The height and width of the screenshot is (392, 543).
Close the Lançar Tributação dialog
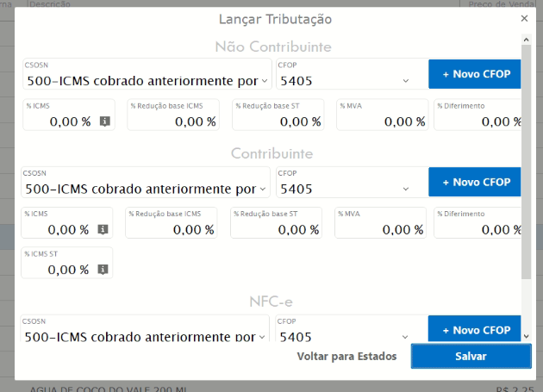click(x=524, y=18)
